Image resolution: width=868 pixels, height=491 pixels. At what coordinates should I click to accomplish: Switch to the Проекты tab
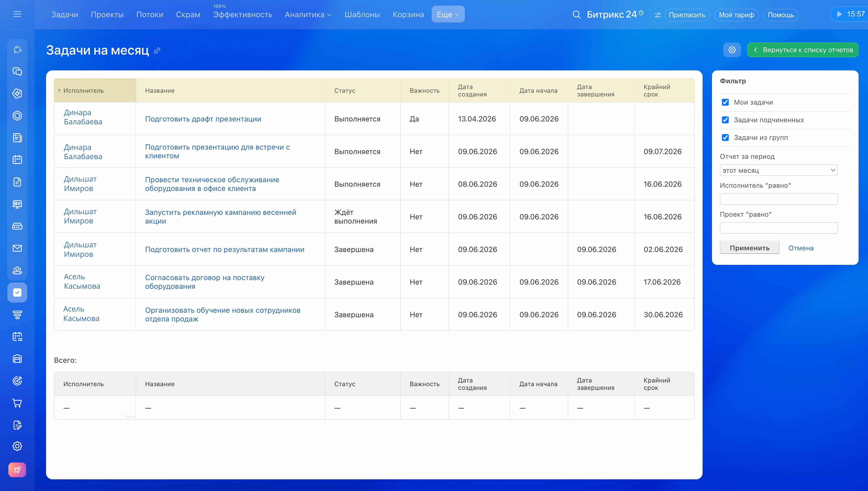point(107,14)
